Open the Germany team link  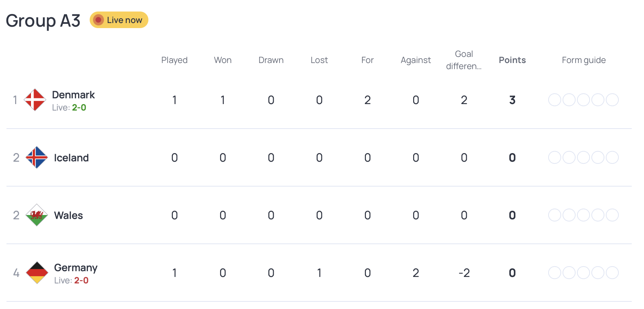pos(76,268)
